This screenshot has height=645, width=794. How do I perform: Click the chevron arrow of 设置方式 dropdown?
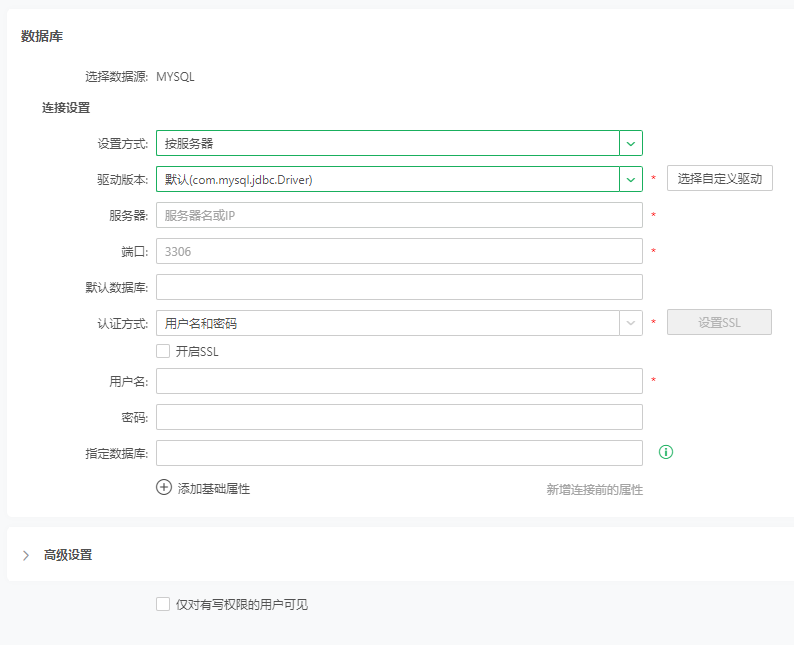click(x=630, y=144)
